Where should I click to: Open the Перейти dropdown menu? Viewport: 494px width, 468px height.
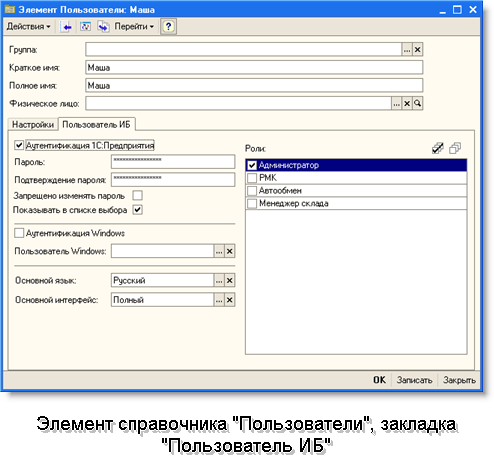tap(134, 26)
